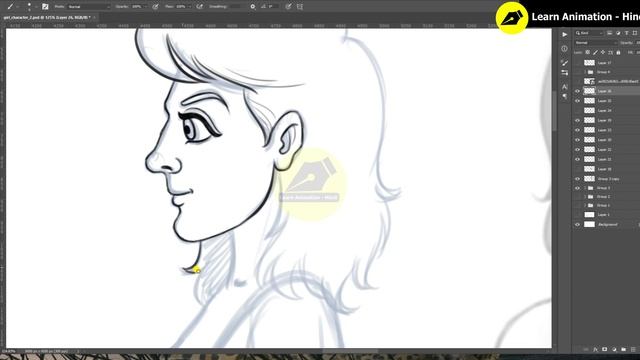Open the Paragraph panel icon
Viewport: 640px width, 360px height.
coord(564,96)
